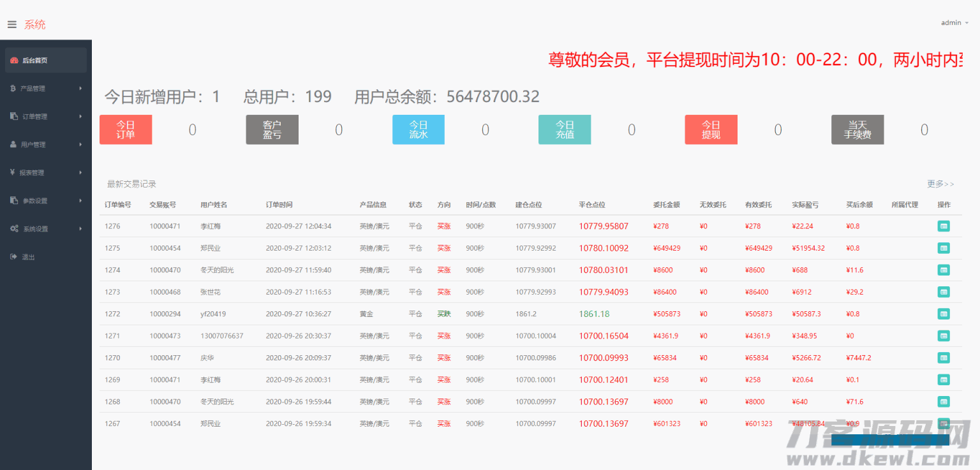Open details icon for order 1269
This screenshot has width=980, height=470.
(944, 379)
